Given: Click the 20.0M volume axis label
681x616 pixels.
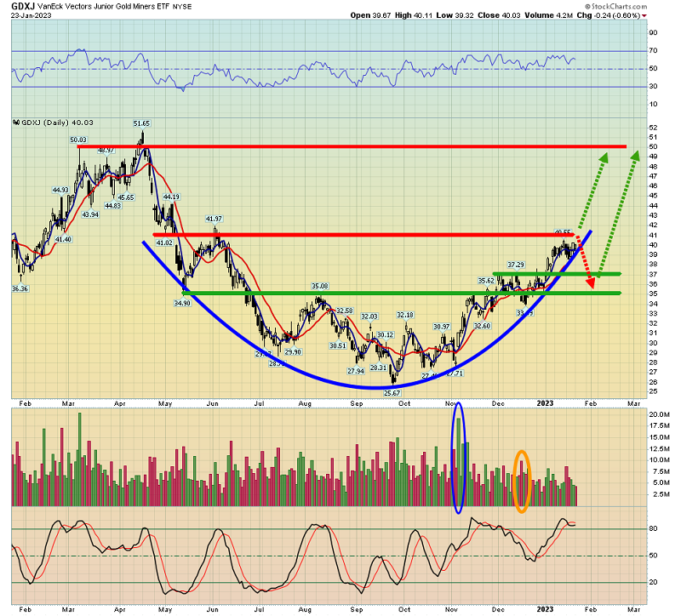Looking at the screenshot, I should 660,414.
